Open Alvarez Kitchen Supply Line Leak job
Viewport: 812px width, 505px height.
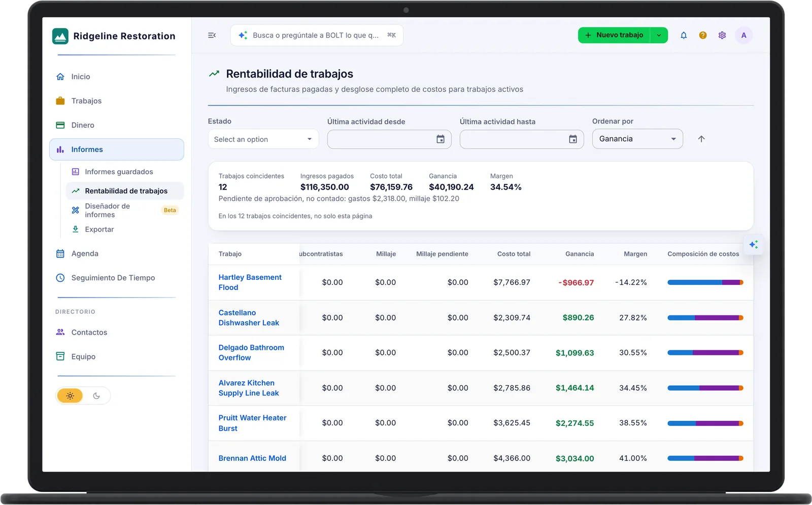[249, 388]
